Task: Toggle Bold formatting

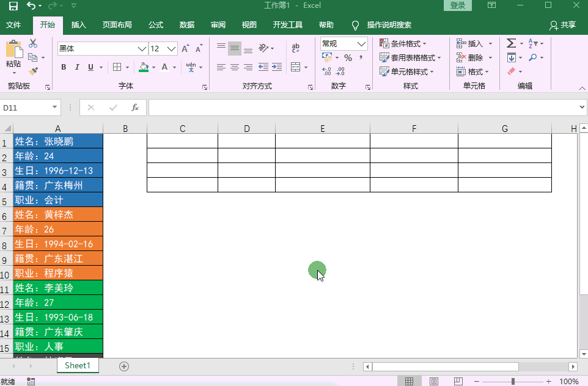Action: (64, 67)
